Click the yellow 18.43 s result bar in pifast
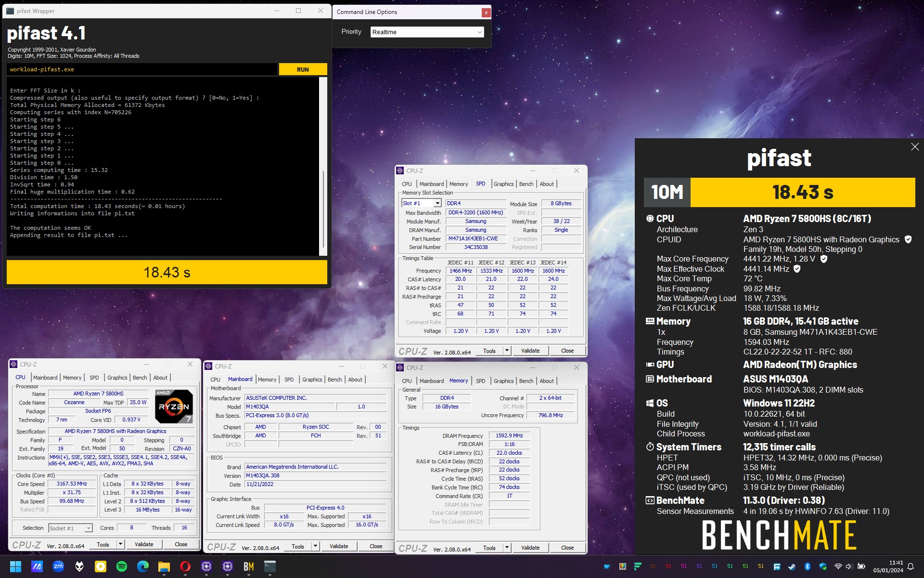 167,272
